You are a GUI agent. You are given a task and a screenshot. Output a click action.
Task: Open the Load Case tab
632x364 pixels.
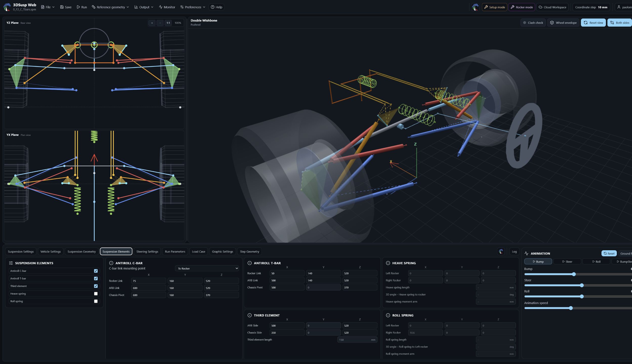click(199, 252)
